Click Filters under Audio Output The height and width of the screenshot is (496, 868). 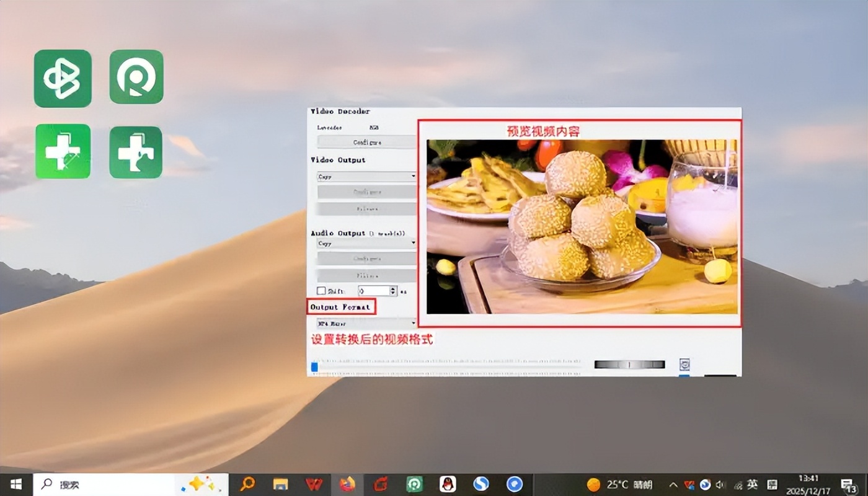[x=366, y=275]
